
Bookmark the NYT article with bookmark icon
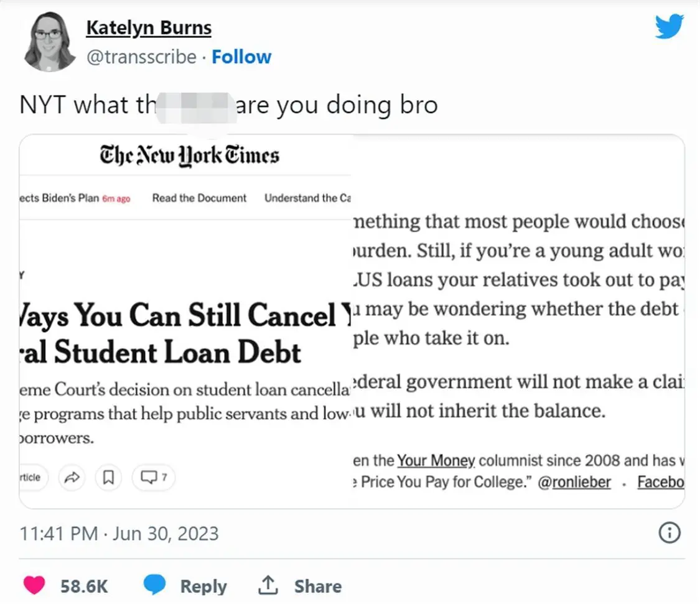[108, 477]
